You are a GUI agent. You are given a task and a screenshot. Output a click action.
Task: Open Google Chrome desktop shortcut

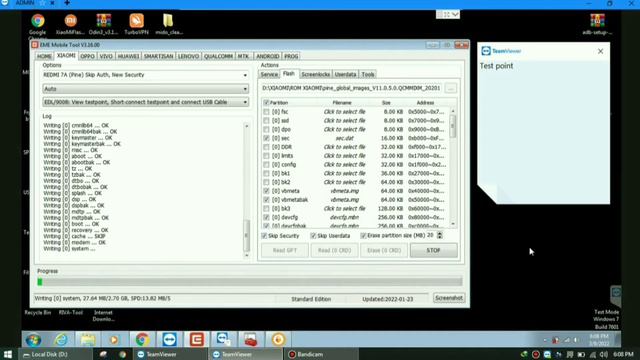point(38,24)
